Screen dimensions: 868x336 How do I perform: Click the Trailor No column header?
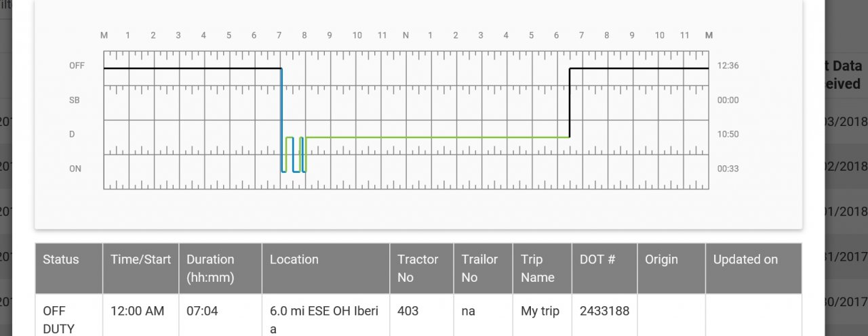(x=479, y=268)
